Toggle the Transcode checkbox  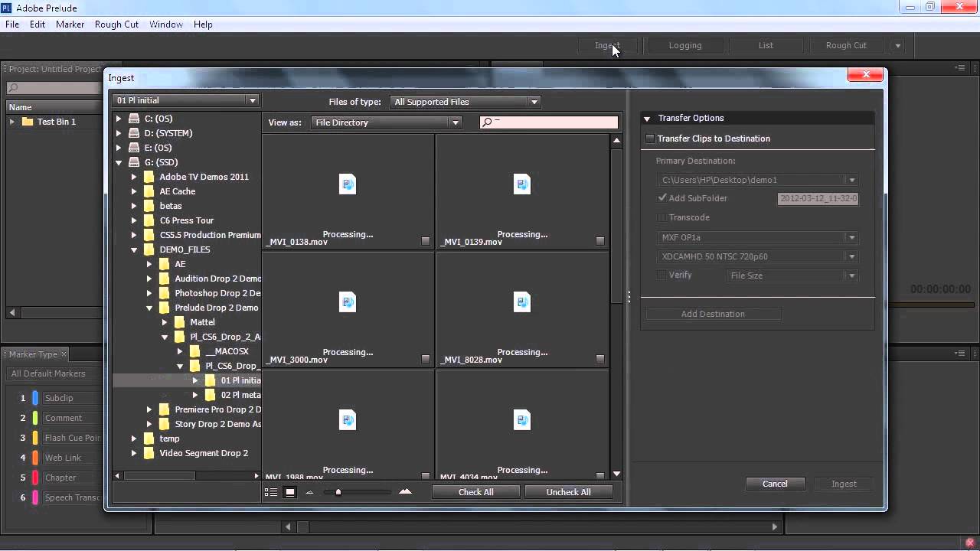662,217
